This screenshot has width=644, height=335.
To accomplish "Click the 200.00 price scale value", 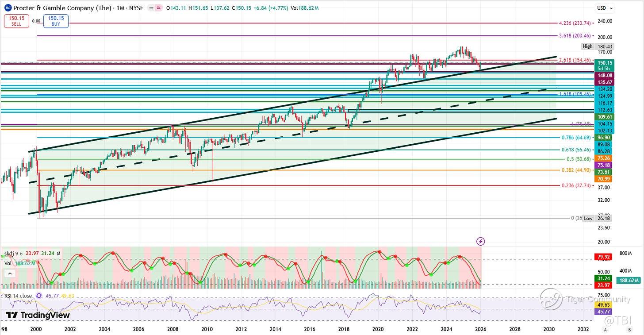I will (x=606, y=37).
